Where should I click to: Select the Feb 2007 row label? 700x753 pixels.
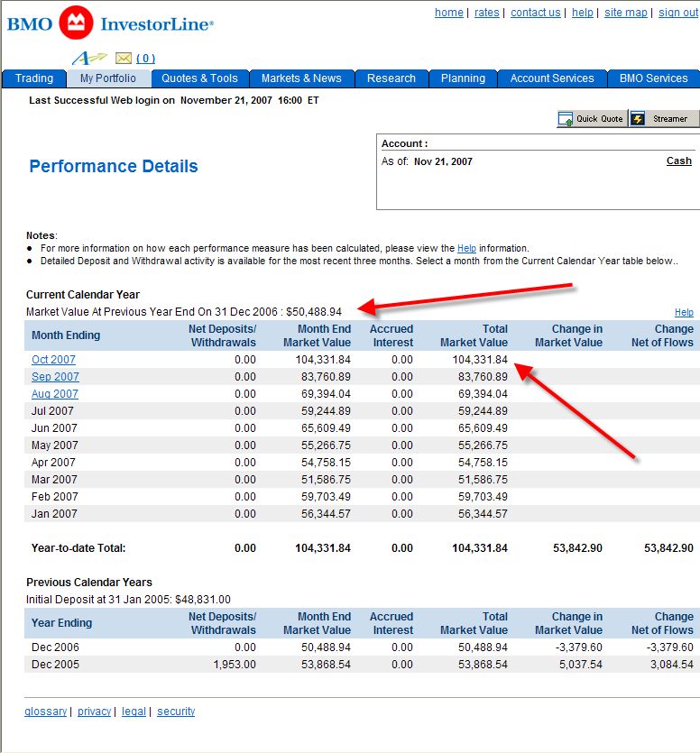coord(54,497)
